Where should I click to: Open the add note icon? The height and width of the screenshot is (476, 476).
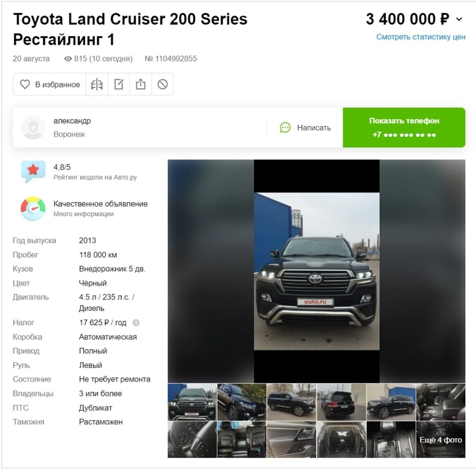[119, 84]
